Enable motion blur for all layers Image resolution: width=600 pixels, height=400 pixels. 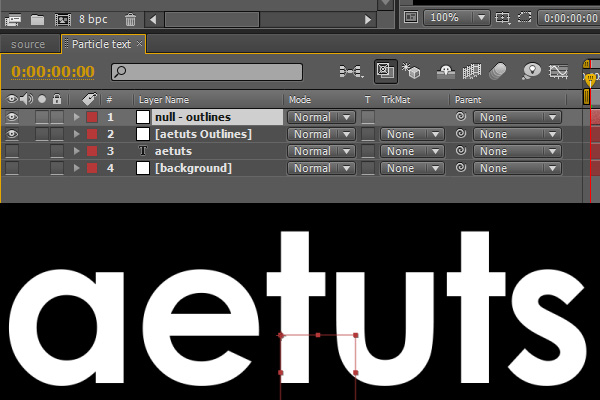pyautogui.click(x=497, y=72)
